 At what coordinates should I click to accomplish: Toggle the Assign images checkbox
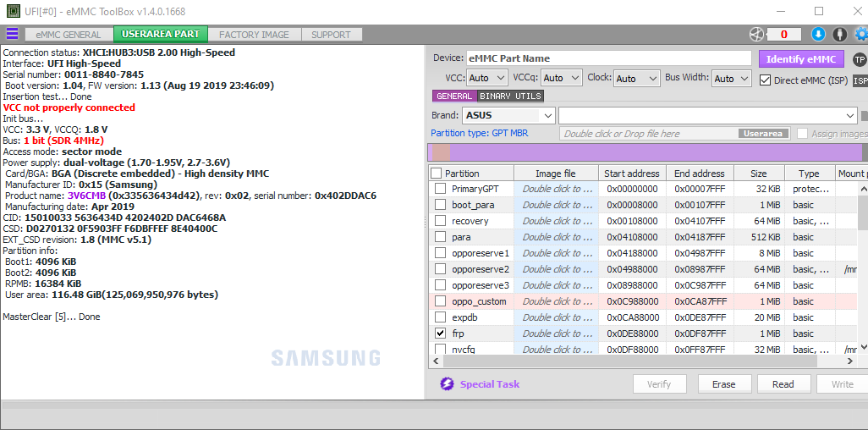802,134
